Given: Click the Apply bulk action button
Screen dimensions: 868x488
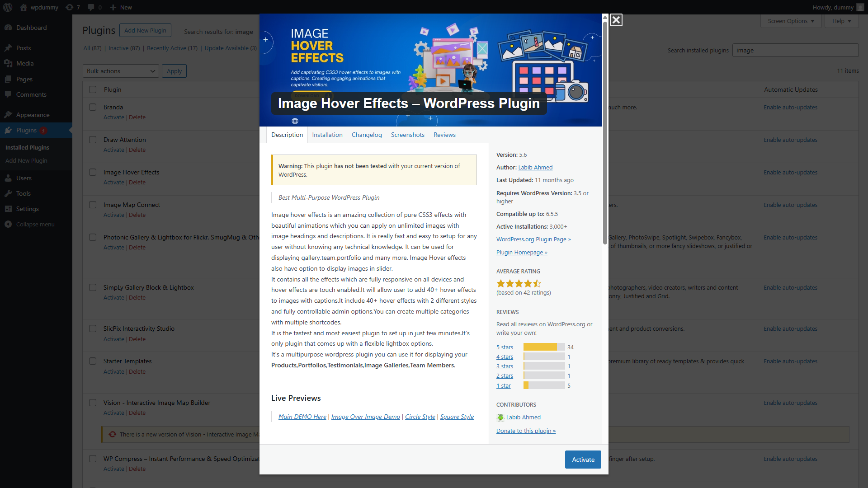Looking at the screenshot, I should 174,71.
